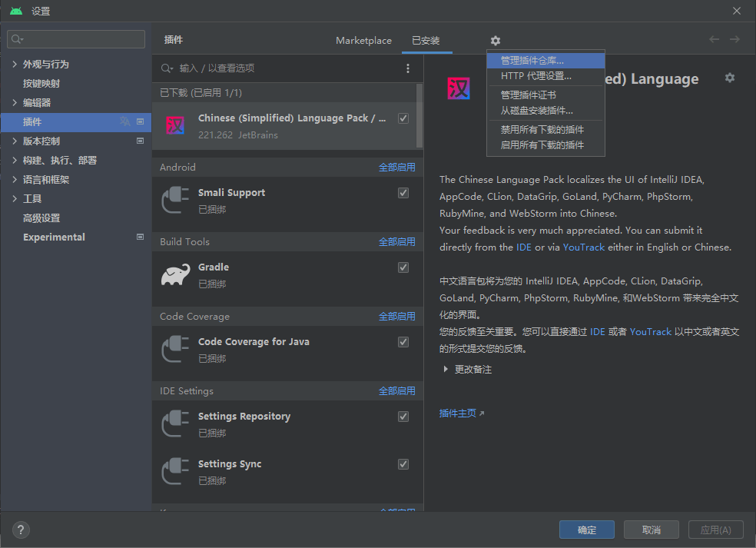
Task: Choose 从磁盘安装插件... menu item
Action: (545, 111)
